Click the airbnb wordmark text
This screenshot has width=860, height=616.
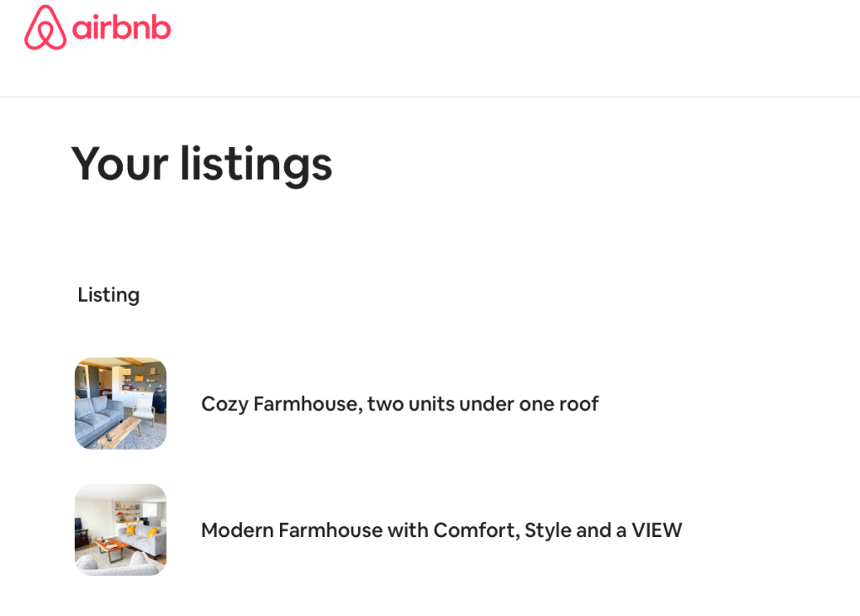click(x=121, y=29)
